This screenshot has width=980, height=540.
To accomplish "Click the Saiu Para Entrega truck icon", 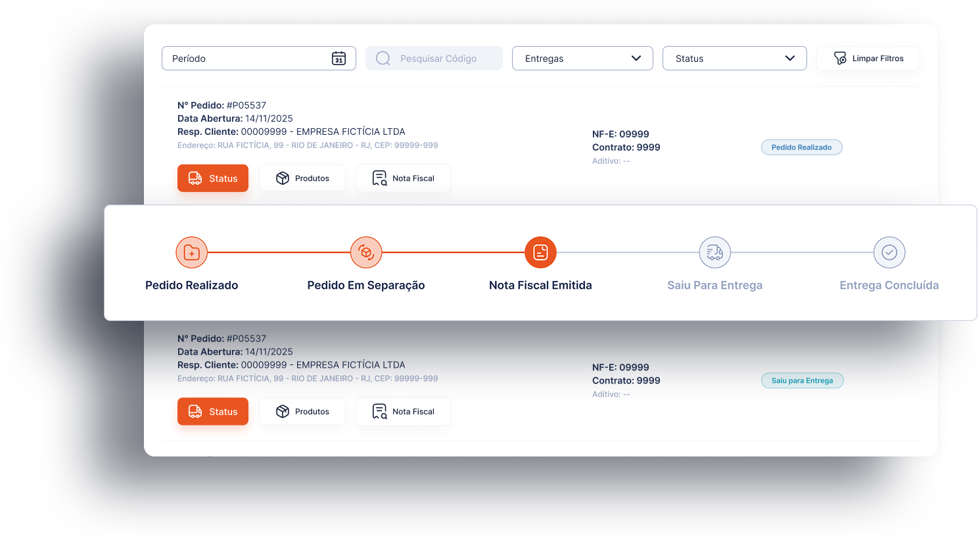I will [x=714, y=253].
